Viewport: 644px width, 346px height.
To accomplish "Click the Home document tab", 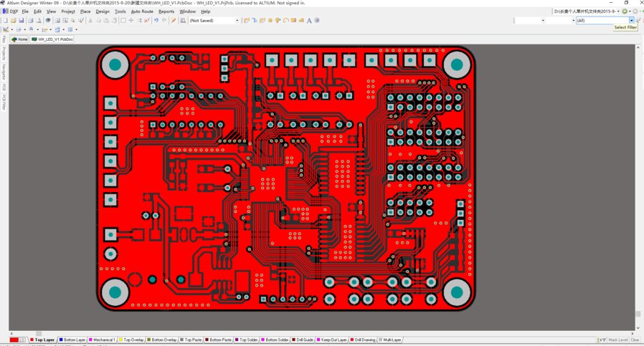I will [x=20, y=39].
